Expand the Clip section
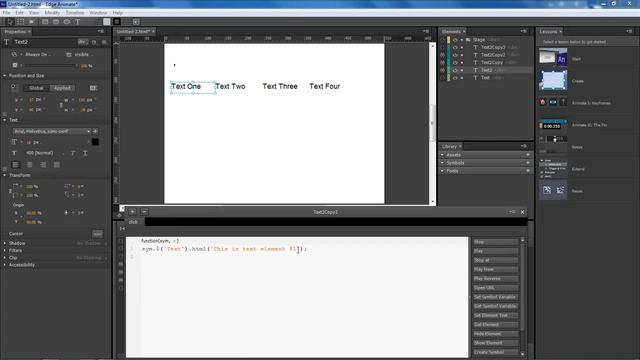Image resolution: width=640 pixels, height=360 pixels. [4, 258]
